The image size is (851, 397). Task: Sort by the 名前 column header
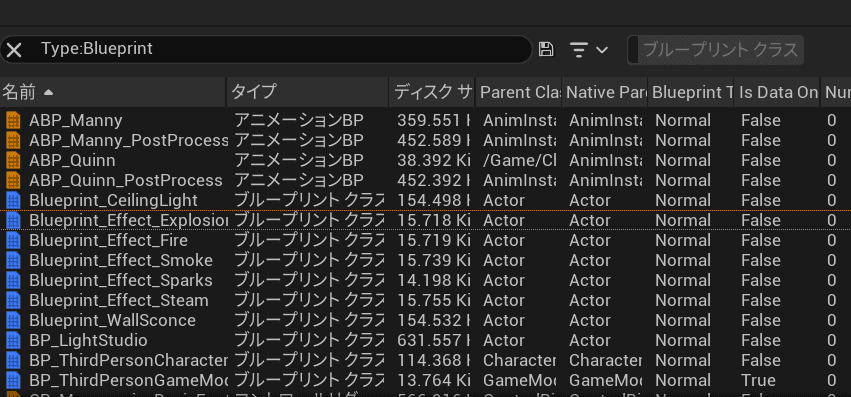tap(113, 92)
